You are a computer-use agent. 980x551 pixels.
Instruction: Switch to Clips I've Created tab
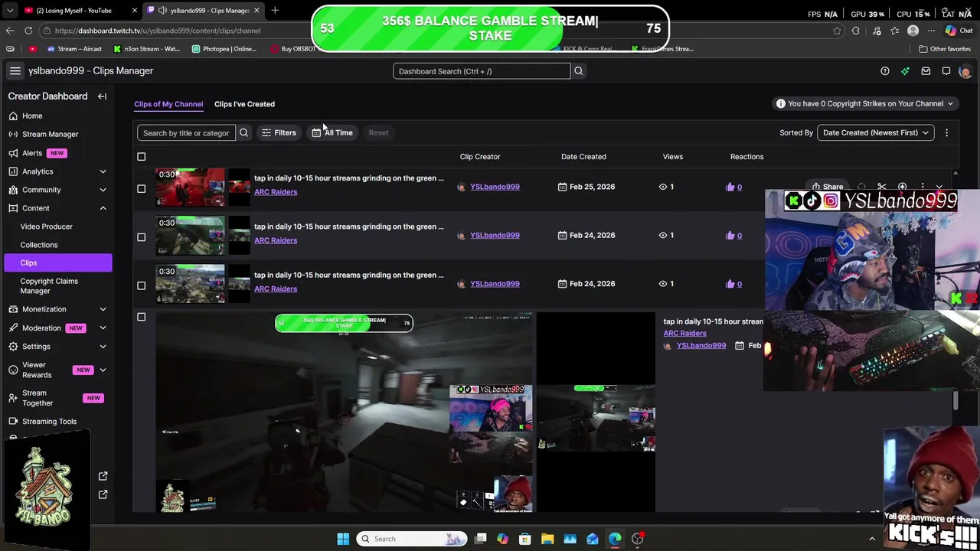pos(244,104)
